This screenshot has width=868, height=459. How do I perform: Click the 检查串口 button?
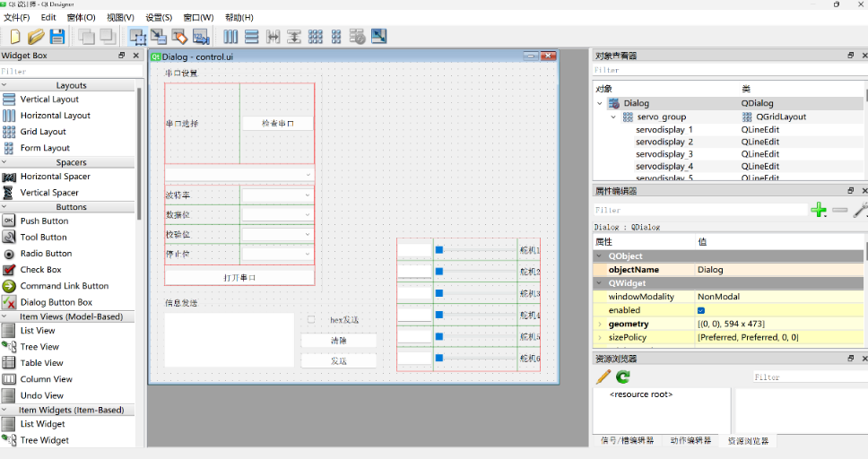click(278, 124)
